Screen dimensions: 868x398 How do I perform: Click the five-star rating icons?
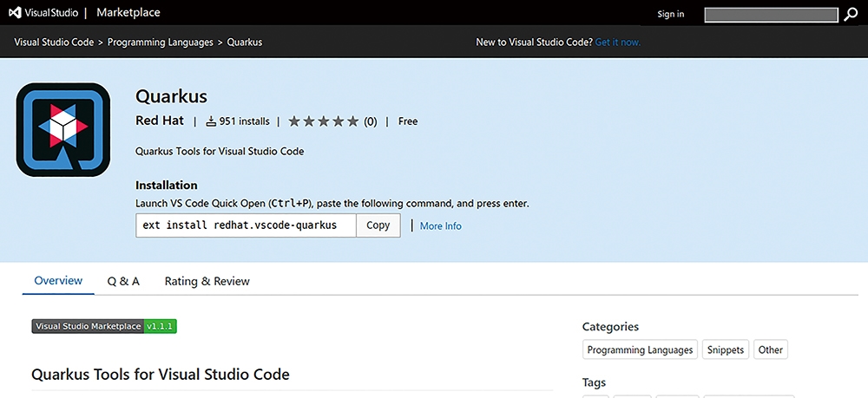[324, 121]
